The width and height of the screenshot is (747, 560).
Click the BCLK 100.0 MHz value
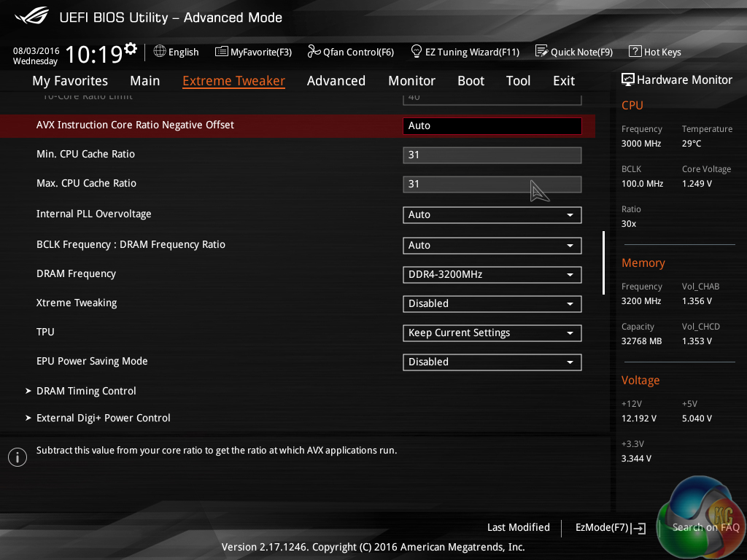642,183
